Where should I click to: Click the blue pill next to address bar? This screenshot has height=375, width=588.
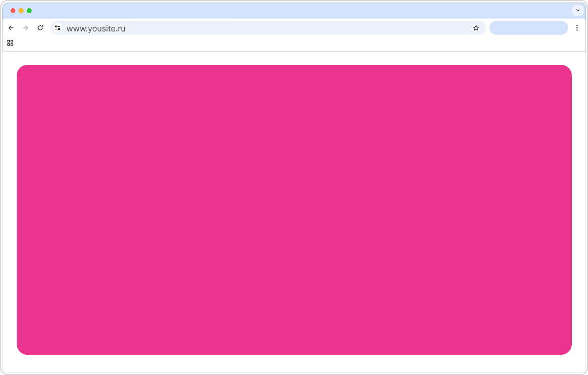[x=529, y=28]
